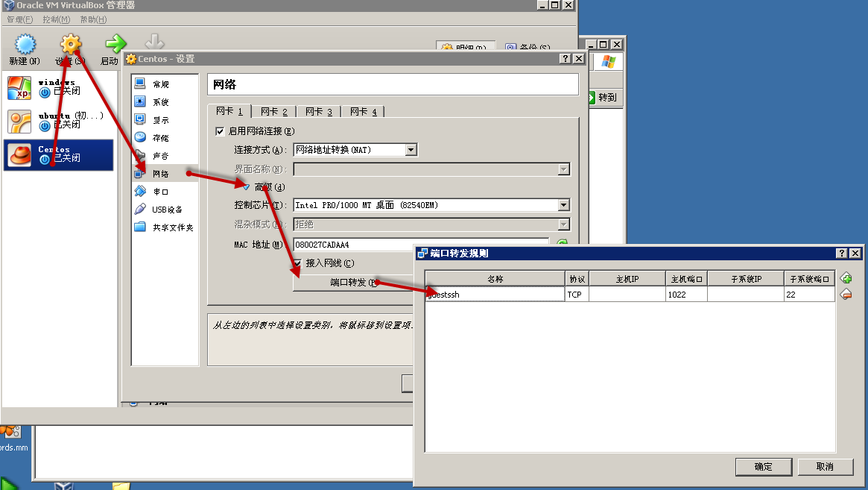Select the Centos virtual machine
Viewport: 868px width, 490px height.
point(59,154)
